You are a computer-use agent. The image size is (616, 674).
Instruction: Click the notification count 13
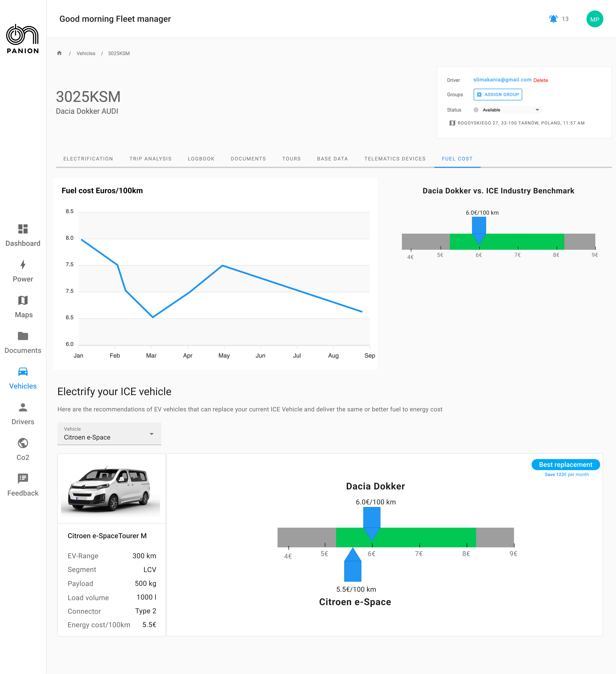[565, 19]
